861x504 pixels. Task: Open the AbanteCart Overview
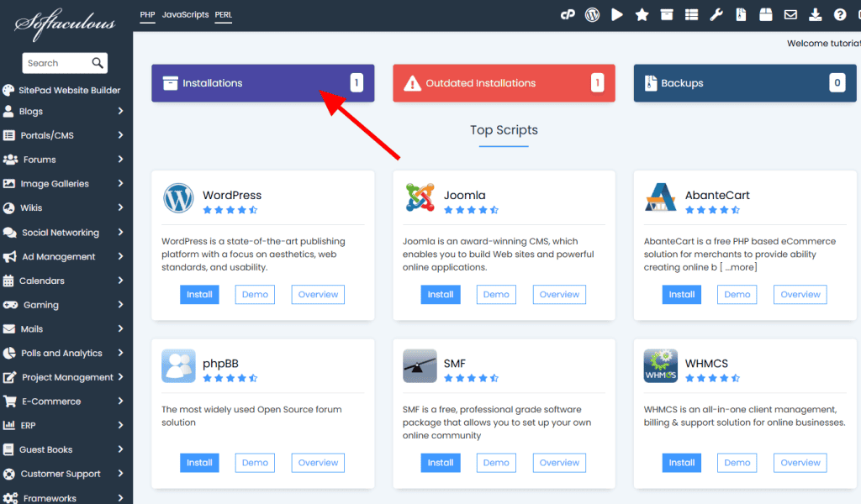pyautogui.click(x=800, y=295)
